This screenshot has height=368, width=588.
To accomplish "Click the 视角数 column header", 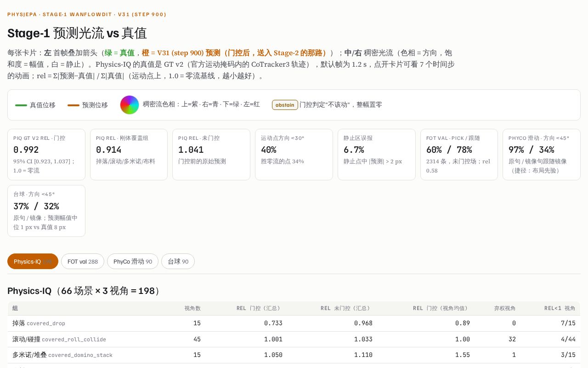I will click(x=192, y=308).
